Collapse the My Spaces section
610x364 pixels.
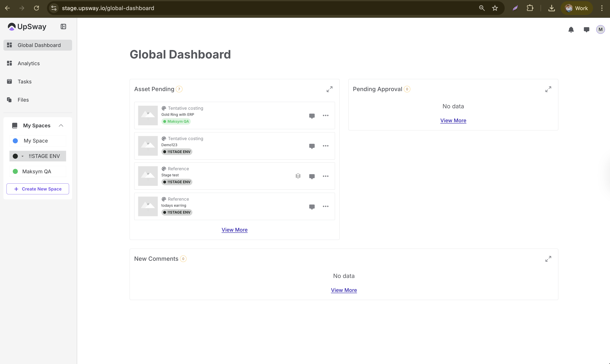pyautogui.click(x=61, y=126)
